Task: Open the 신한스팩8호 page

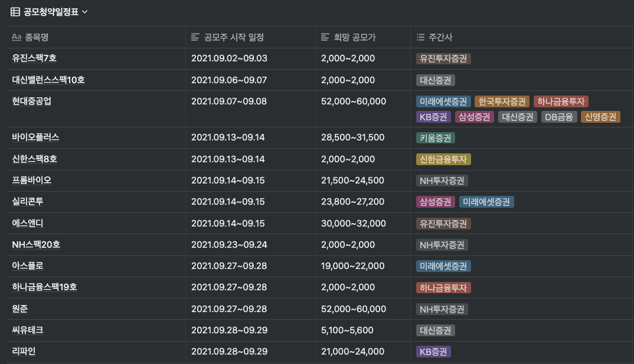Action: pos(34,159)
